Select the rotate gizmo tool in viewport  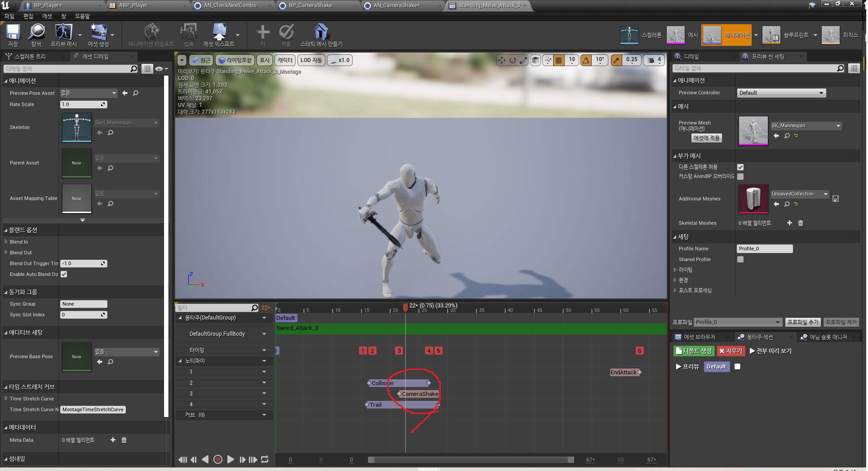tap(513, 60)
